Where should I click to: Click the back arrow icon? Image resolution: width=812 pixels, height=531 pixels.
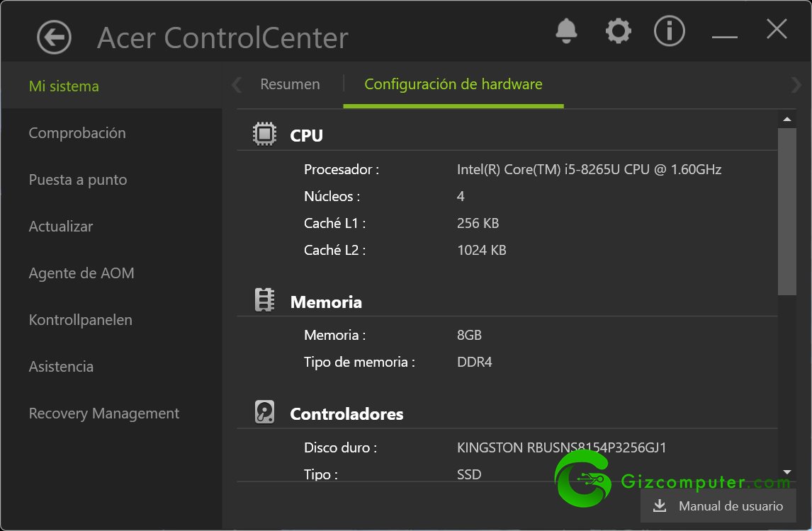pyautogui.click(x=54, y=38)
